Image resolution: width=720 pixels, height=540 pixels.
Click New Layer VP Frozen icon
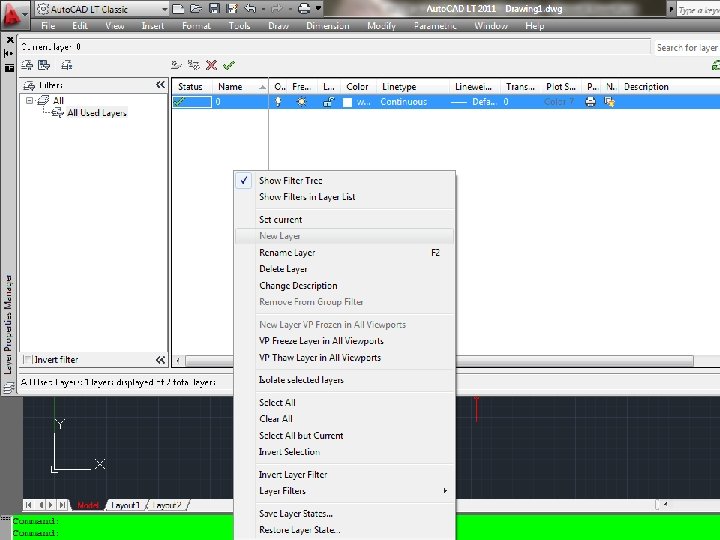coord(194,65)
